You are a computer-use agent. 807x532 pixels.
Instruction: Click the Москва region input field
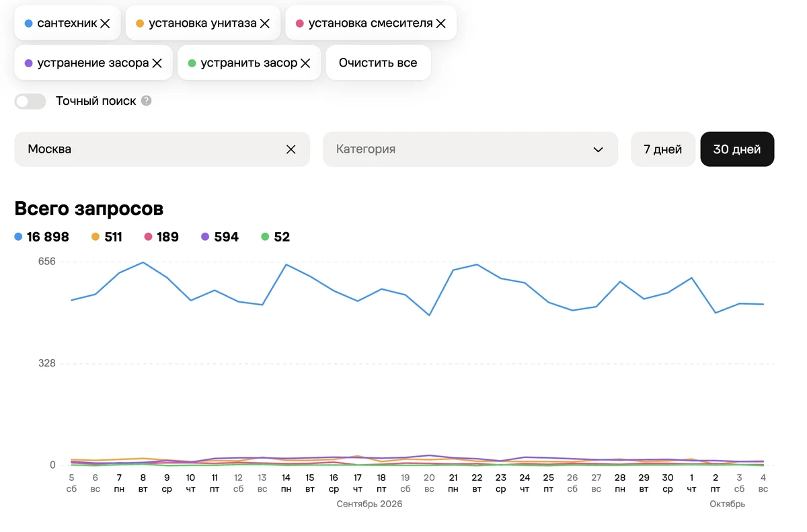click(162, 149)
